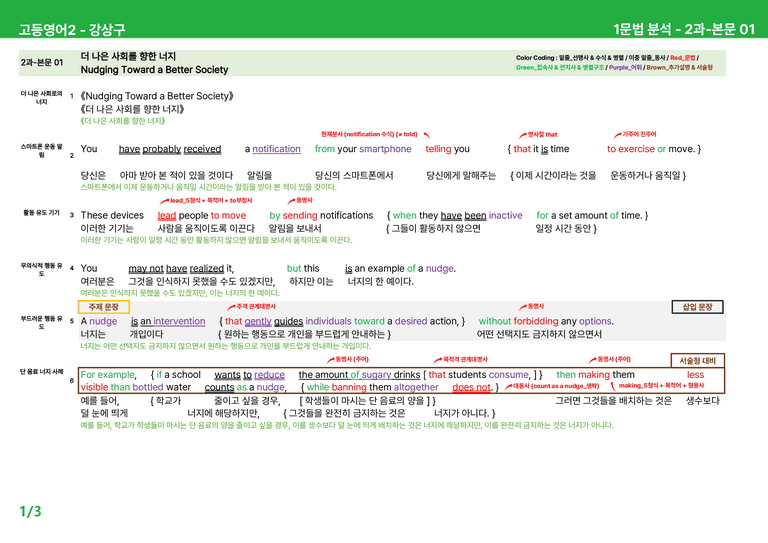The image size is (768, 543).
Task: Click the red arrow after the 현재분사 annotation
Action: (x=427, y=135)
